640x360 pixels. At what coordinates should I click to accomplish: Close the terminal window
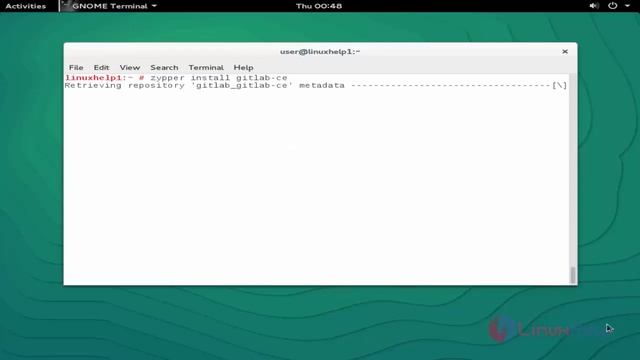[565, 51]
